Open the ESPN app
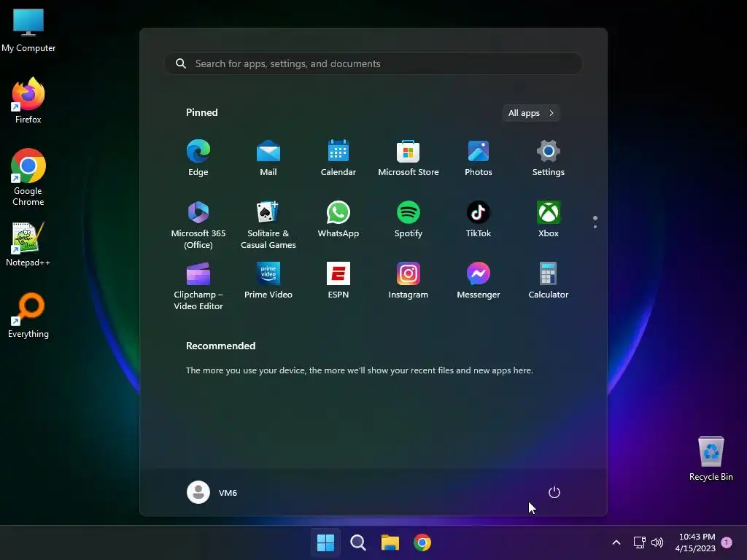 pyautogui.click(x=338, y=281)
